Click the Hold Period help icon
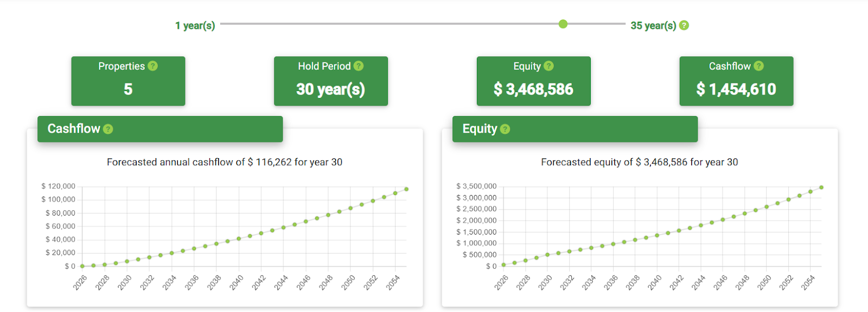The image size is (868, 312). 359,66
